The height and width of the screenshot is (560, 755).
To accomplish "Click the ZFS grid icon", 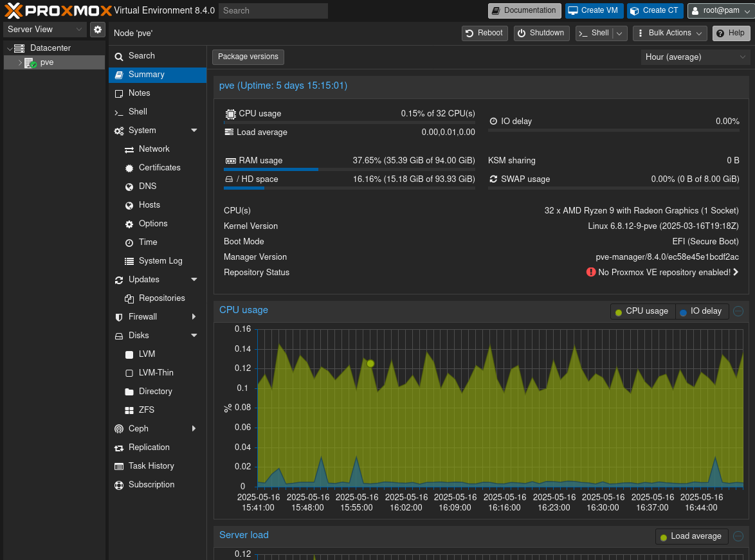I will (129, 410).
